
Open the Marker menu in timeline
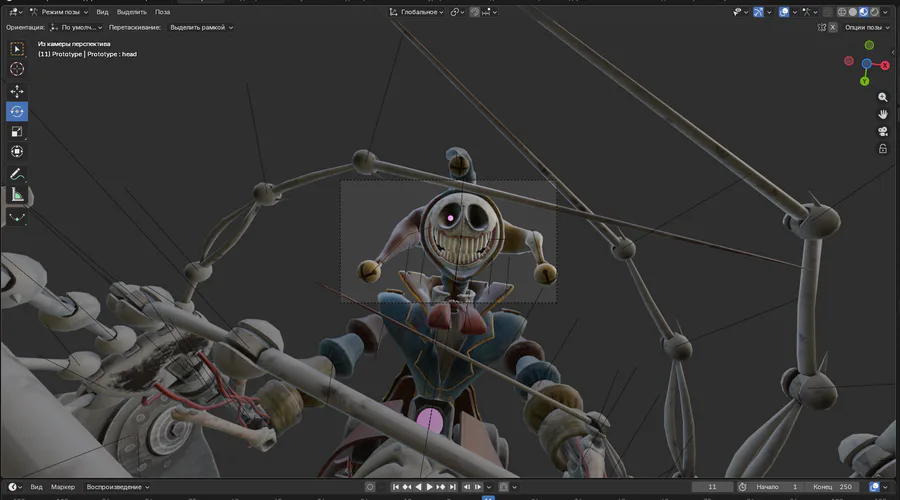[x=63, y=487]
